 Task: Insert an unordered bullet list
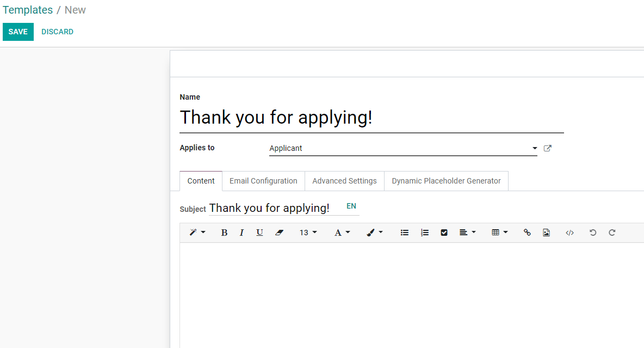tap(405, 233)
